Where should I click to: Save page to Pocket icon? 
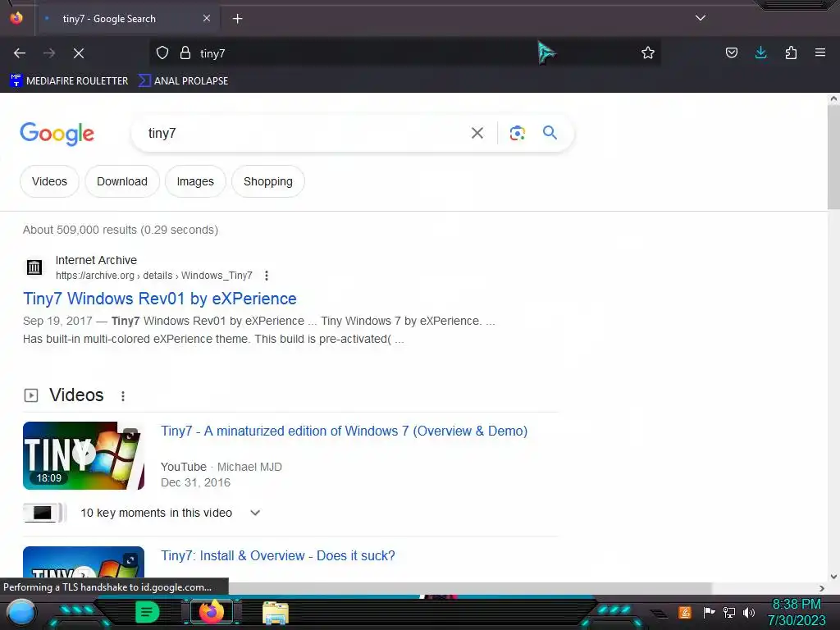click(731, 52)
